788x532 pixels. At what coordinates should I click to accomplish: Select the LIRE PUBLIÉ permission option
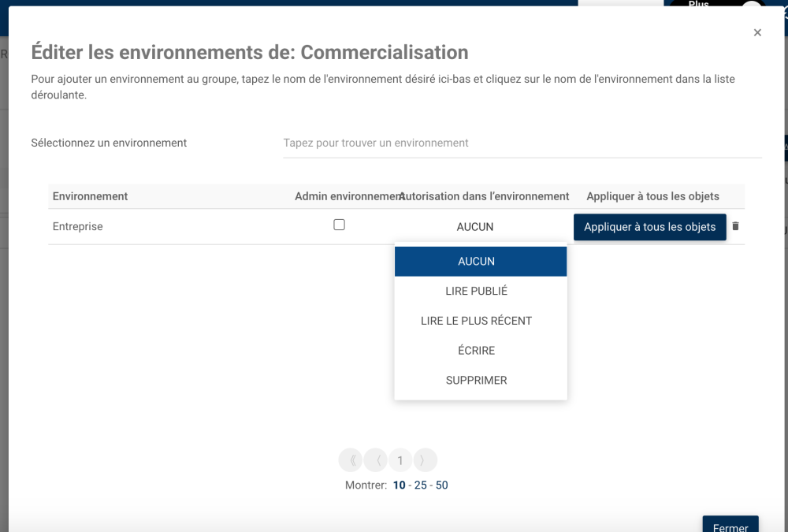[x=477, y=291]
